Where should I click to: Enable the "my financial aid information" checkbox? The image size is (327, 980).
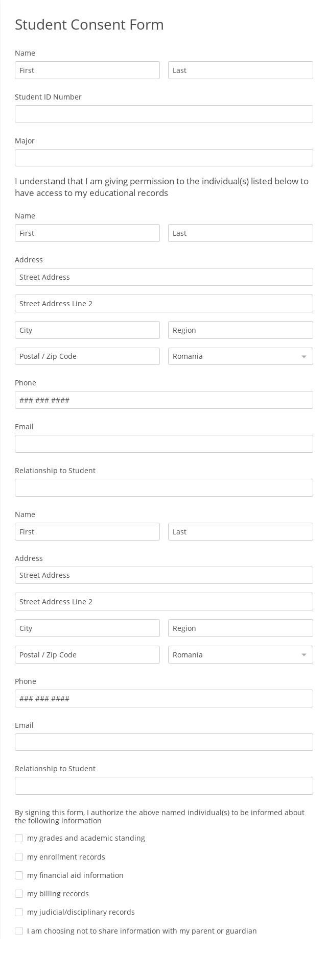coord(19,875)
